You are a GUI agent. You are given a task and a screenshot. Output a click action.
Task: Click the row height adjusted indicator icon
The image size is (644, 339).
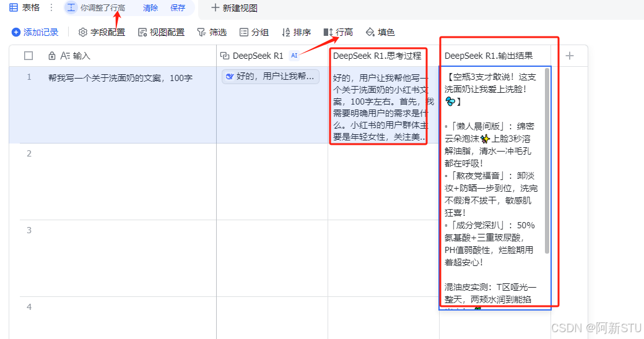tap(71, 7)
